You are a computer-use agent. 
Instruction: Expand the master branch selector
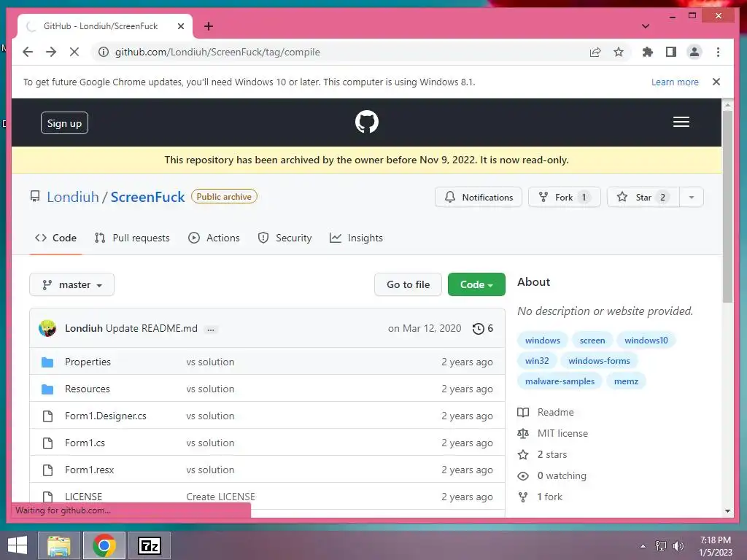(72, 285)
